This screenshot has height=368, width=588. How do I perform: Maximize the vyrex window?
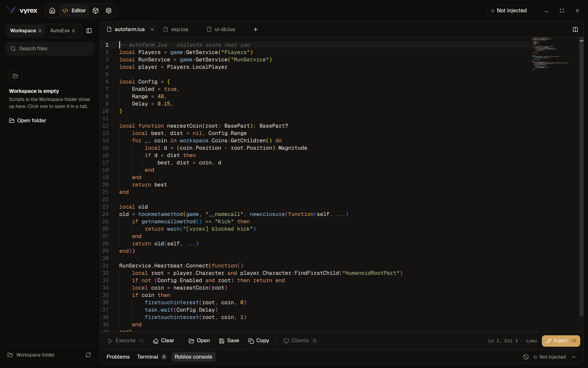pyautogui.click(x=562, y=10)
